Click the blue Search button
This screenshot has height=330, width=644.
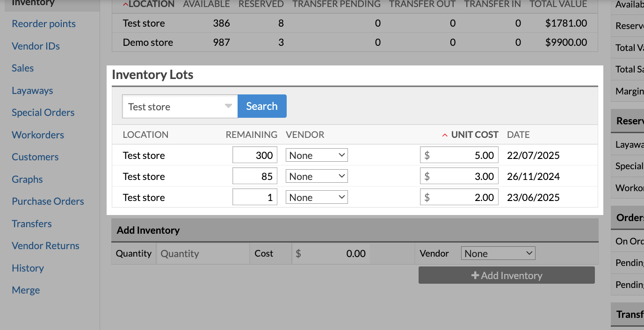coord(261,106)
